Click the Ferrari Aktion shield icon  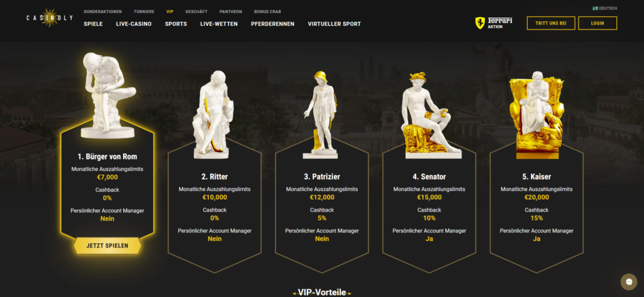(x=480, y=23)
